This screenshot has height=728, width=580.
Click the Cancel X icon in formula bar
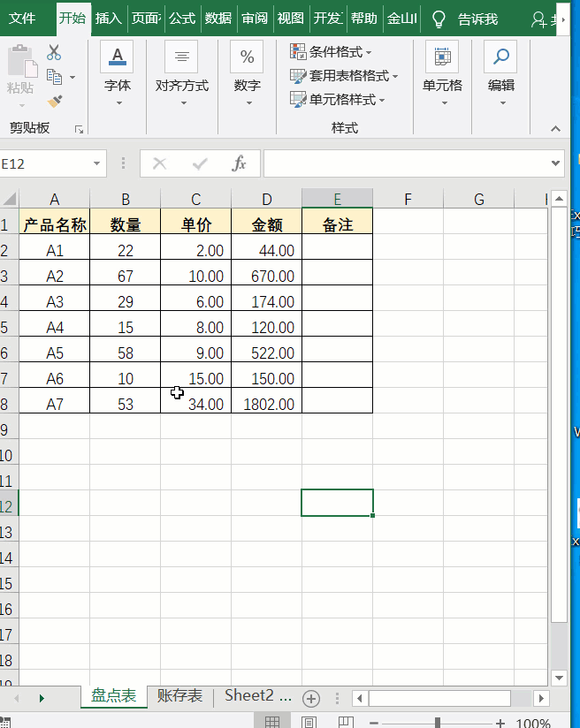click(159, 163)
